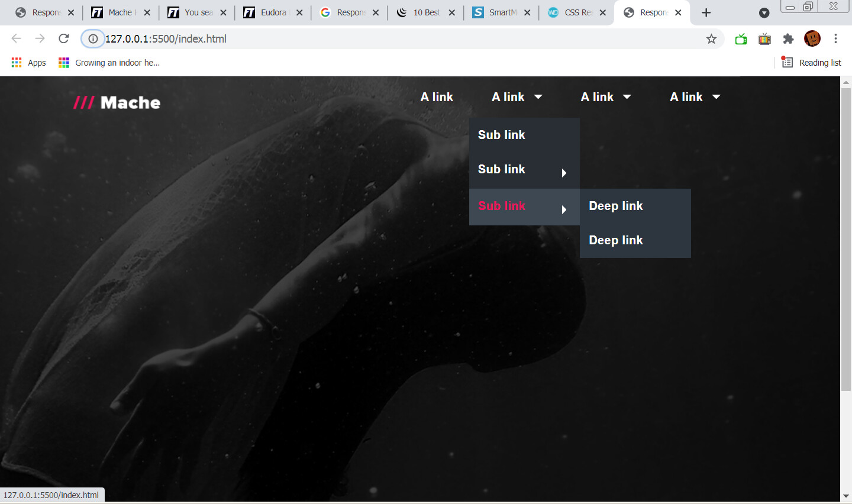Click caret arrow beside second A link
Viewport: 852px width, 504px height.
click(x=538, y=97)
